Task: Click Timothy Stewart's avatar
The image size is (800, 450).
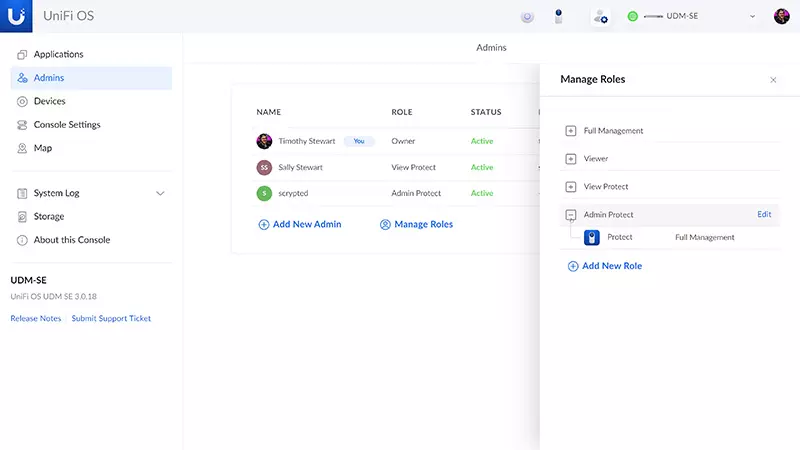Action: click(264, 141)
